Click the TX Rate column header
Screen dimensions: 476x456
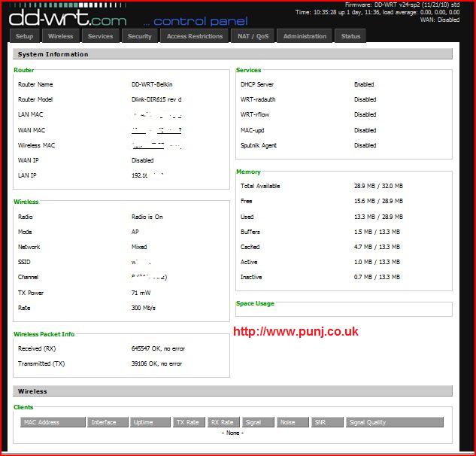[189, 422]
